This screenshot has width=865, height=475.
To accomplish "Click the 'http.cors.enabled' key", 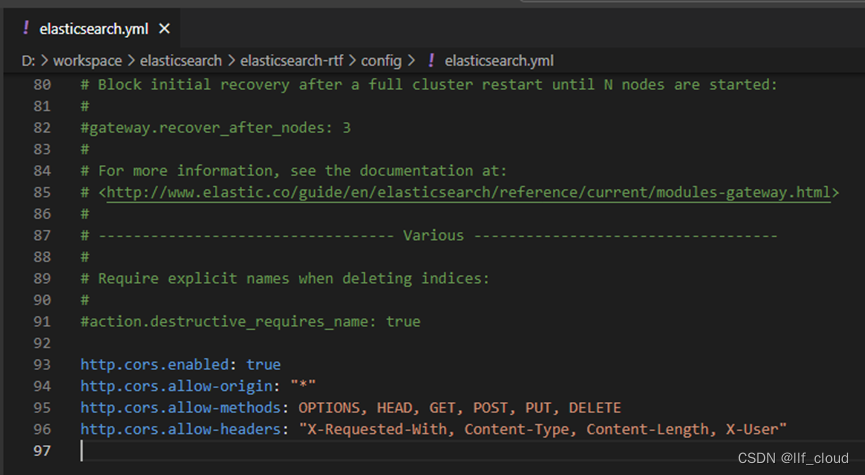I will tap(154, 365).
